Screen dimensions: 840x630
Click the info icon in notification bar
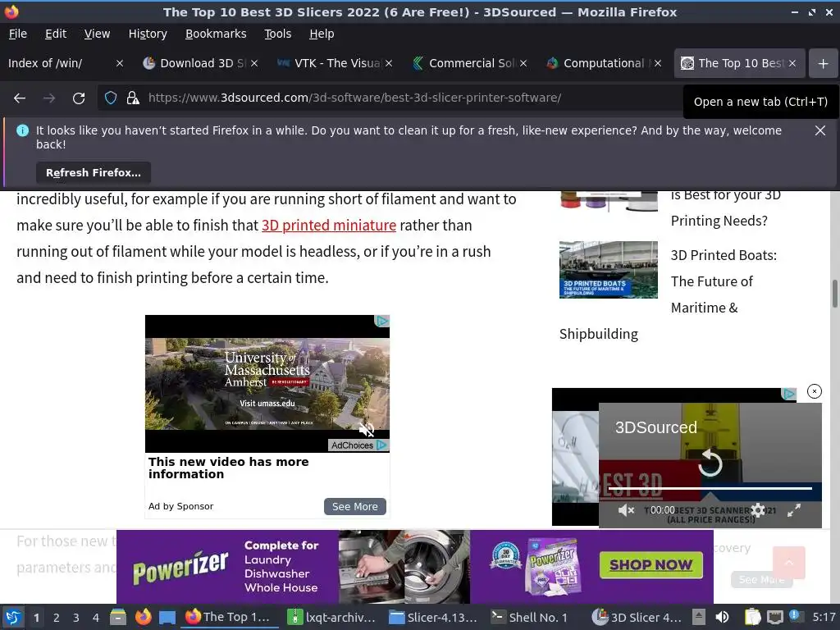(x=22, y=130)
